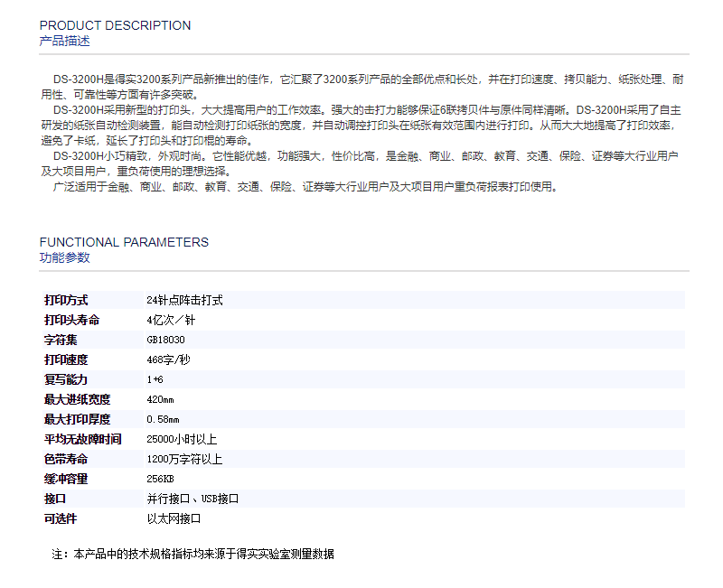
Task: Click the 1+6 value
Action: 155,379
